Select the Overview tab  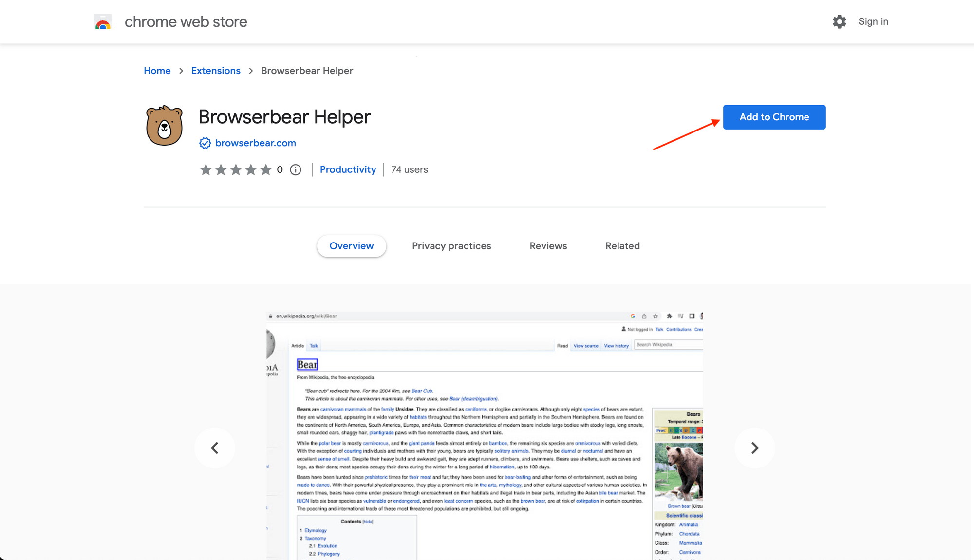pyautogui.click(x=351, y=246)
